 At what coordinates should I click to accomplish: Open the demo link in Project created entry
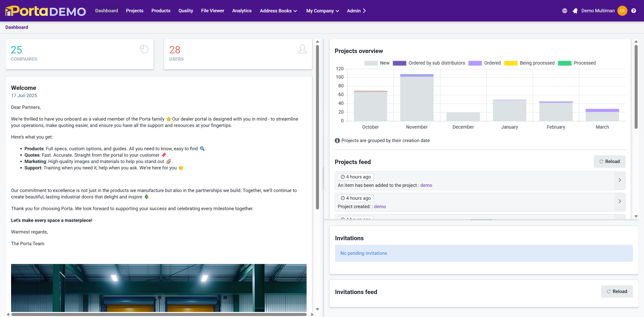(x=380, y=207)
